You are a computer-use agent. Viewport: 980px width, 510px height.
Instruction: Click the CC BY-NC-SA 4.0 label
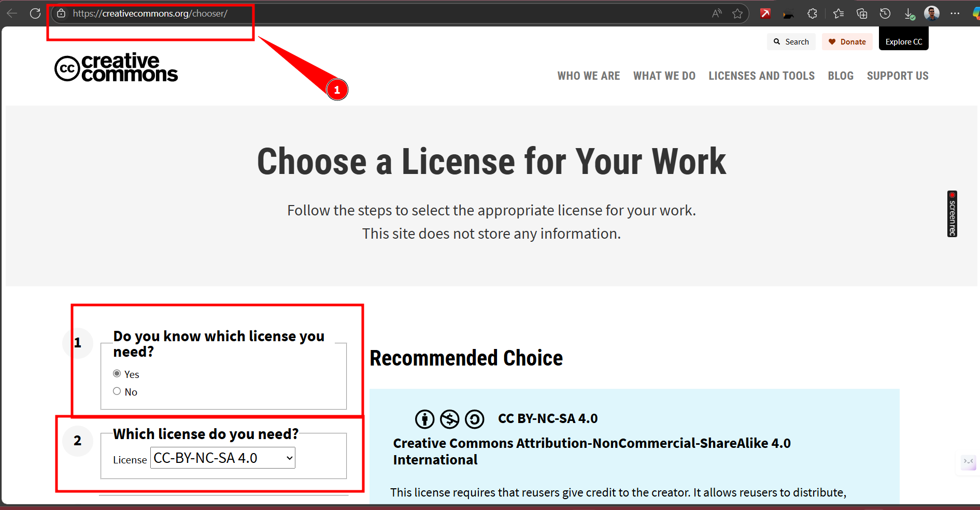point(548,419)
